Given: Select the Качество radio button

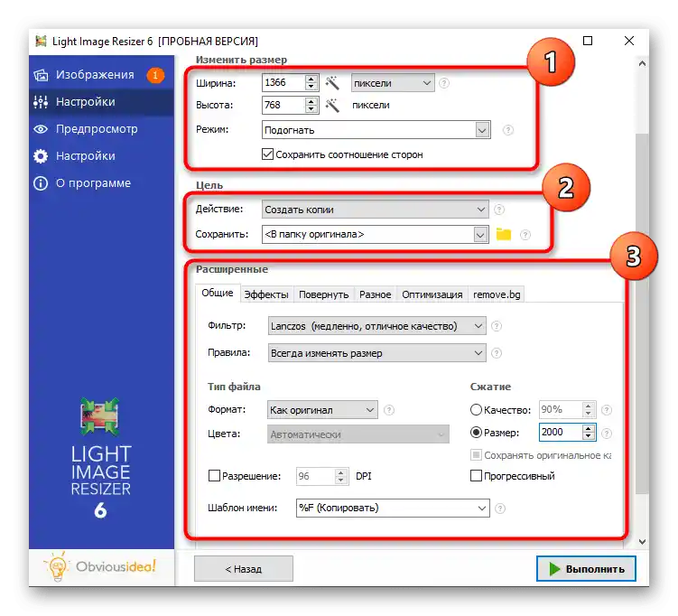Looking at the screenshot, I should pyautogui.click(x=476, y=410).
